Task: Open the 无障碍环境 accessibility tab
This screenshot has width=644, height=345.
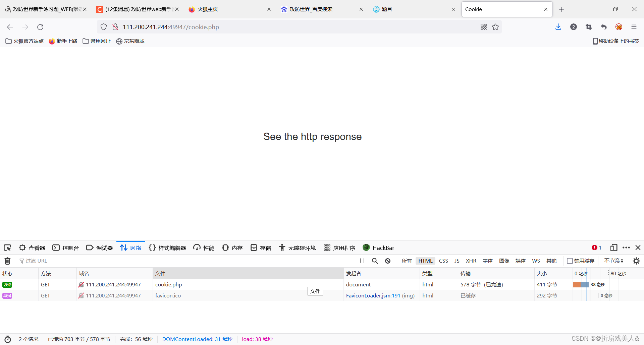Action: pyautogui.click(x=297, y=248)
